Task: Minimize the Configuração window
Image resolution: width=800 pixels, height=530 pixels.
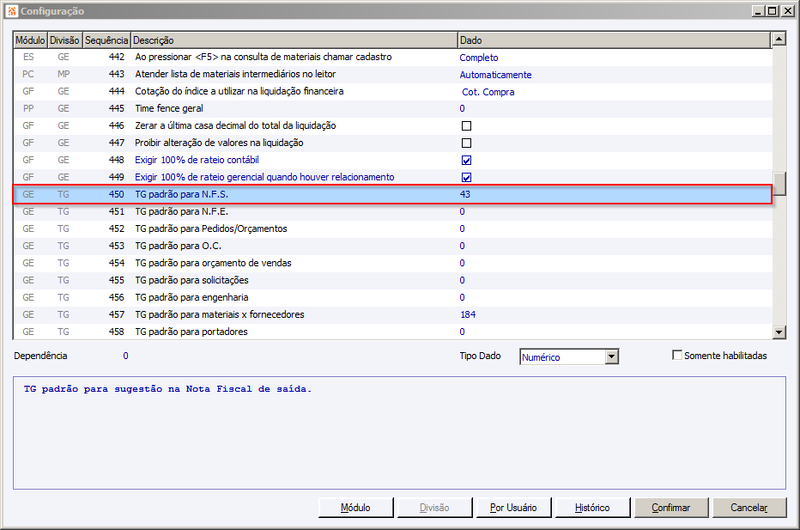Action: click(x=758, y=11)
